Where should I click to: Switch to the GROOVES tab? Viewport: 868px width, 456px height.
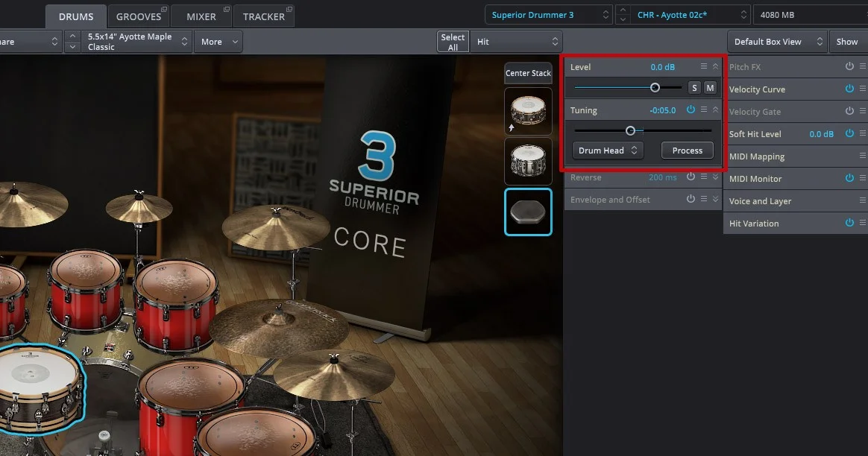pos(139,16)
